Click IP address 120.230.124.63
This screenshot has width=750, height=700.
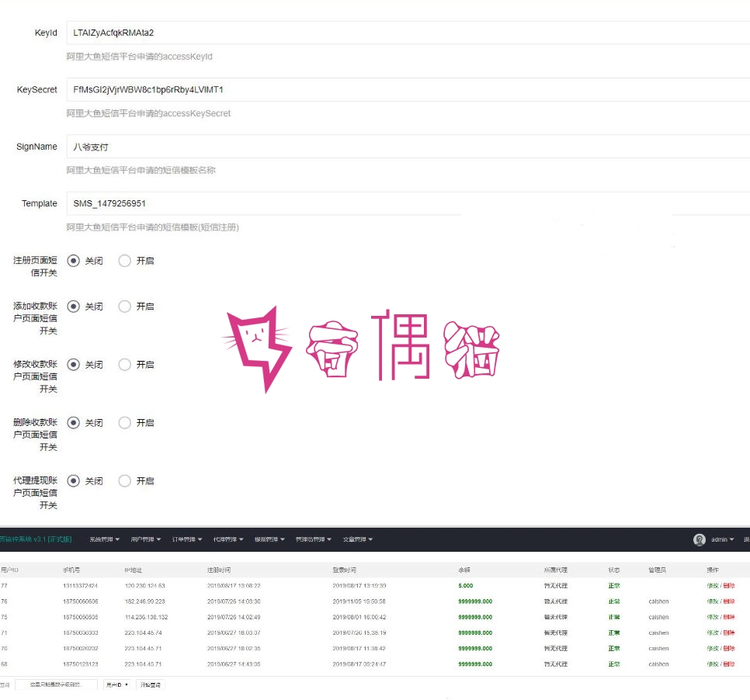[x=145, y=586]
